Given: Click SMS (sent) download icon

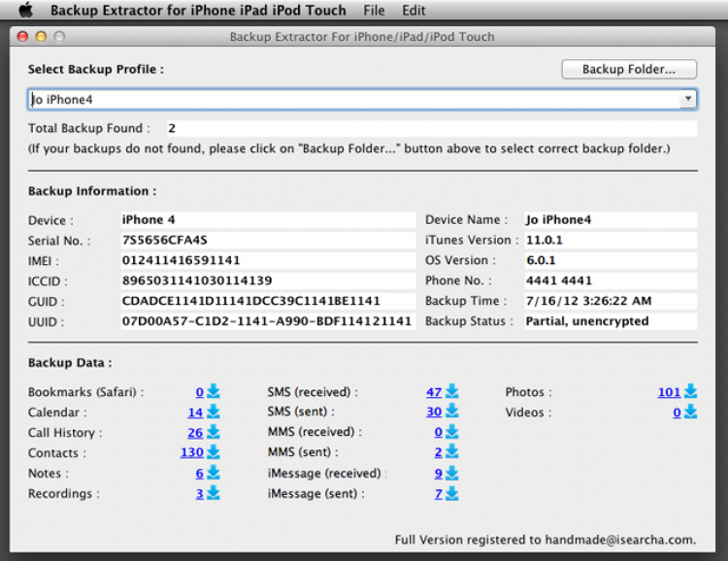Looking at the screenshot, I should (451, 412).
